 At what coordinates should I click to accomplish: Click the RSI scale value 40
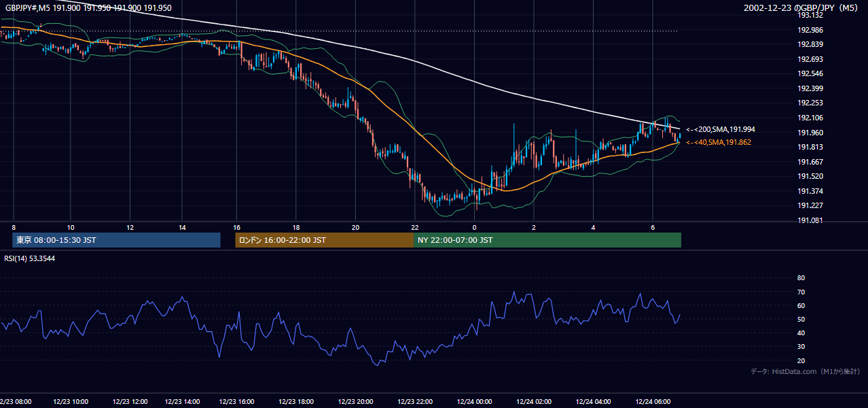(x=801, y=333)
